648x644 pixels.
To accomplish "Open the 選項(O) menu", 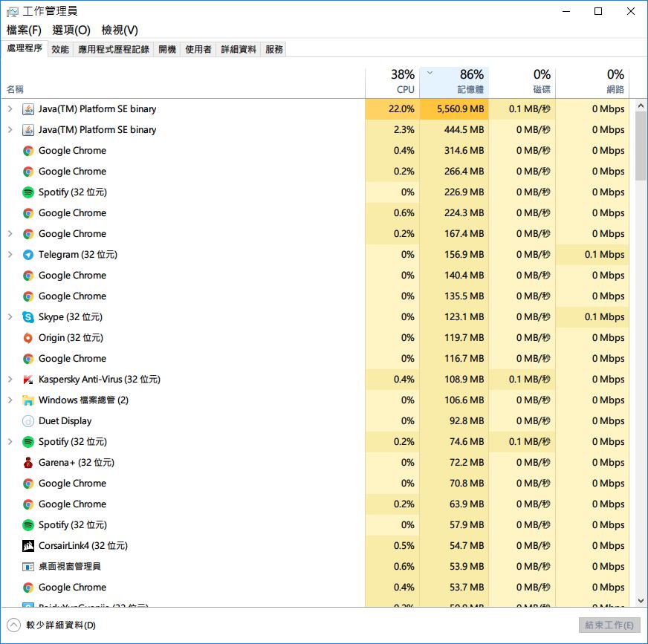I will [71, 30].
